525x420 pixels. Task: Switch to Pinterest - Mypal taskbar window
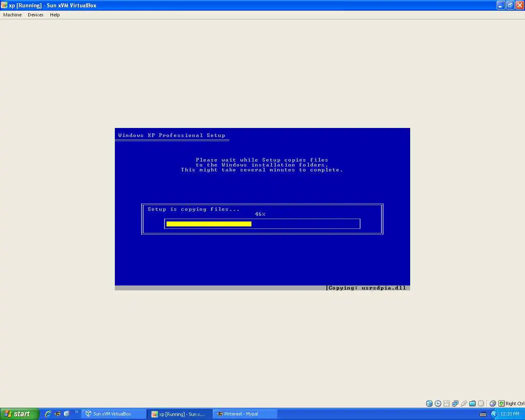[245, 414]
